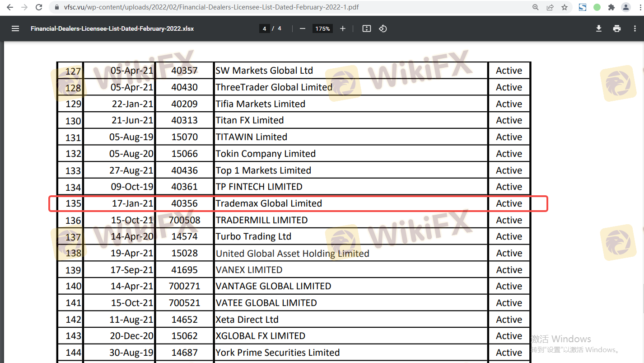The width and height of the screenshot is (644, 363).
Task: Open the Chrome three-dot menu
Action: pos(637,7)
